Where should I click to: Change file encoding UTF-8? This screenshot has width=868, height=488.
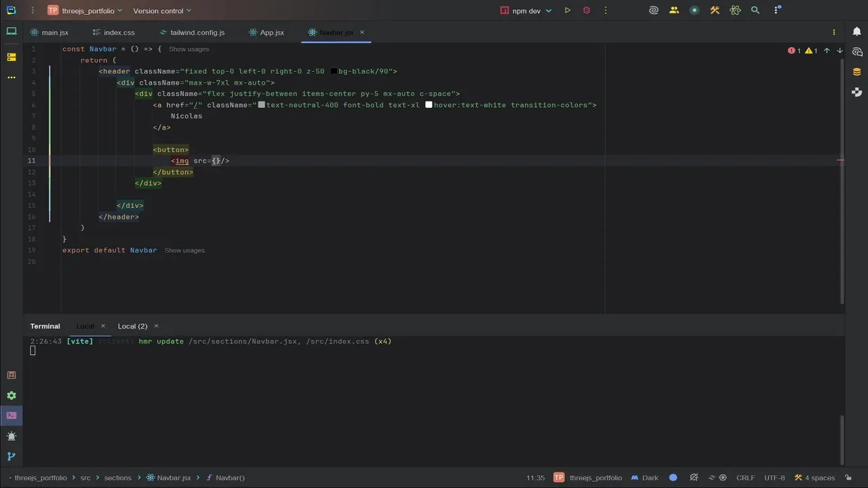pos(774,478)
